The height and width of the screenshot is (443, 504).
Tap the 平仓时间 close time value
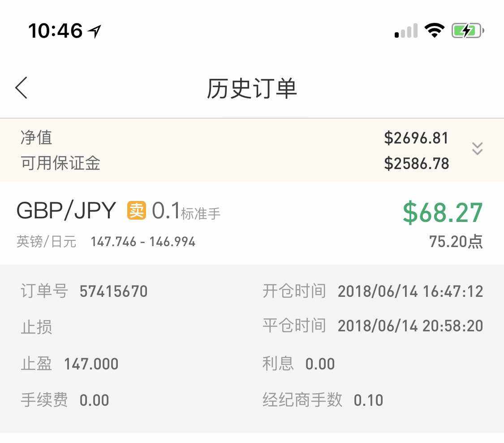[410, 326]
